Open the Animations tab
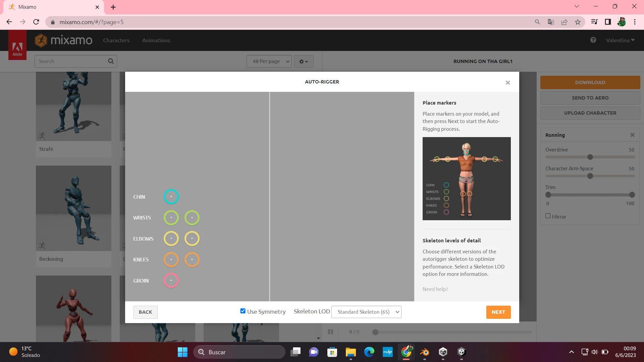This screenshot has height=362, width=644. pos(156,40)
